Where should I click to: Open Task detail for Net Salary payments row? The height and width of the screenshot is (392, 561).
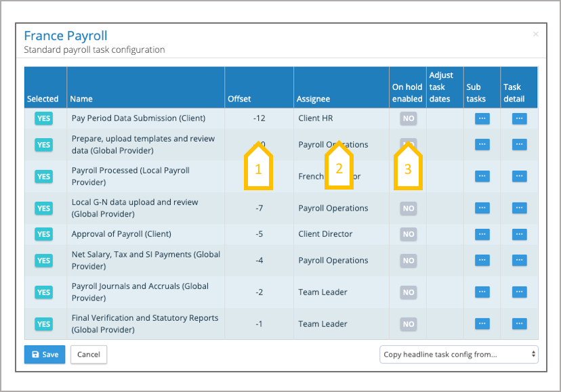519,261
